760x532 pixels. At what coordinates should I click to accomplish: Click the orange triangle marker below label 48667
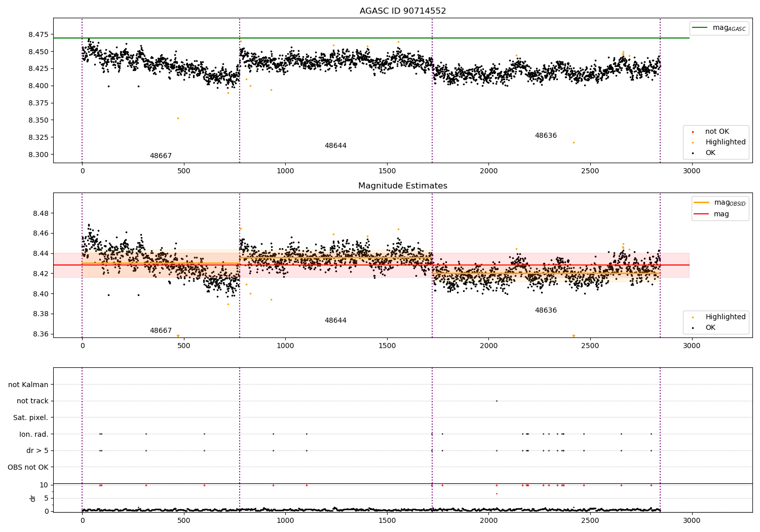tap(178, 336)
